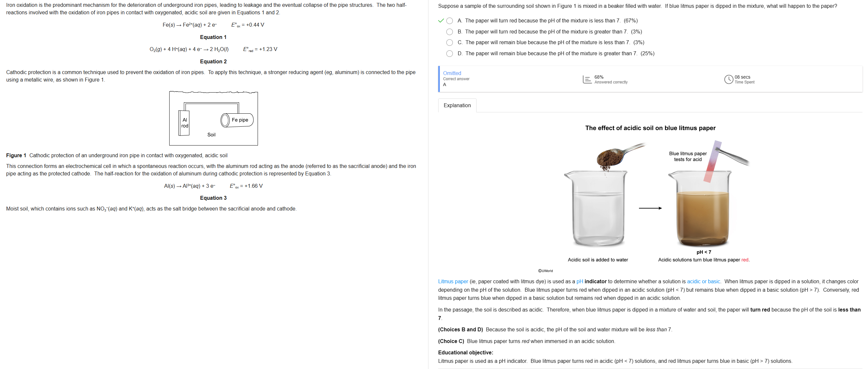Click the Al rod in Figure 1
Screen dimensions: 868x369
click(x=184, y=123)
